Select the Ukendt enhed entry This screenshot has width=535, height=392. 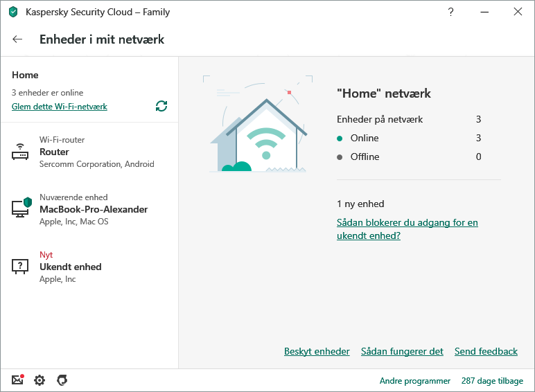click(x=71, y=267)
